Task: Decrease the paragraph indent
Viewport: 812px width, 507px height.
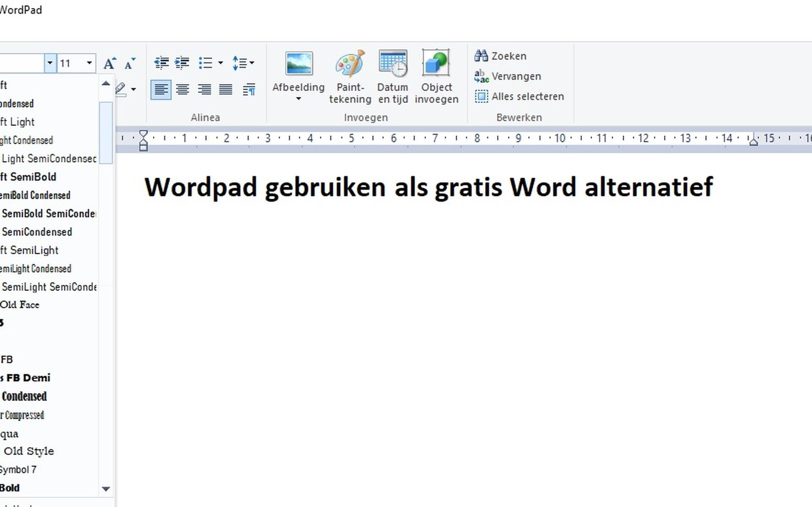Action: (161, 63)
